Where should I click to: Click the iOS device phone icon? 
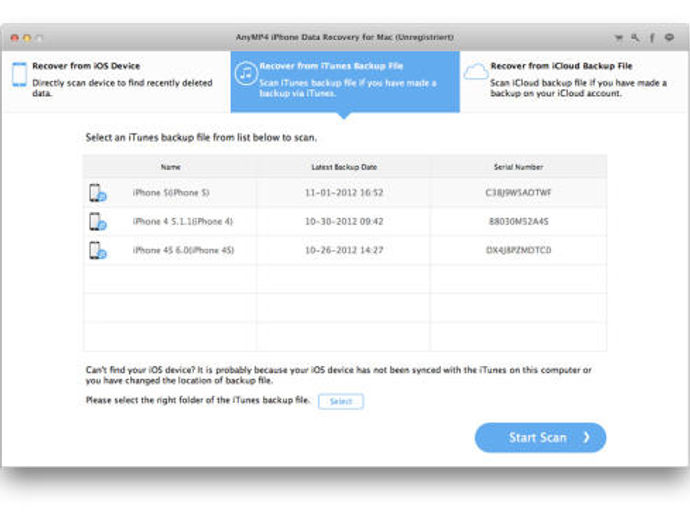tap(19, 74)
